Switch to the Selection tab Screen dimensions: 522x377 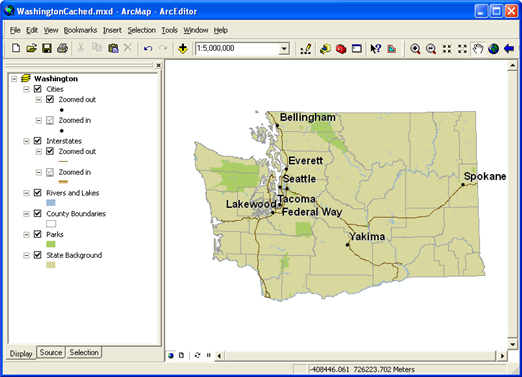[x=84, y=353]
